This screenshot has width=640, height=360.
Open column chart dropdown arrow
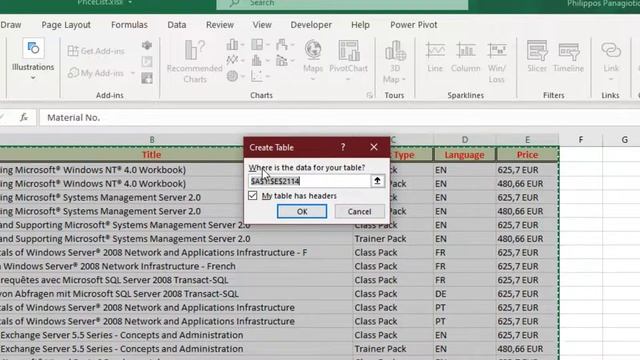click(x=242, y=45)
